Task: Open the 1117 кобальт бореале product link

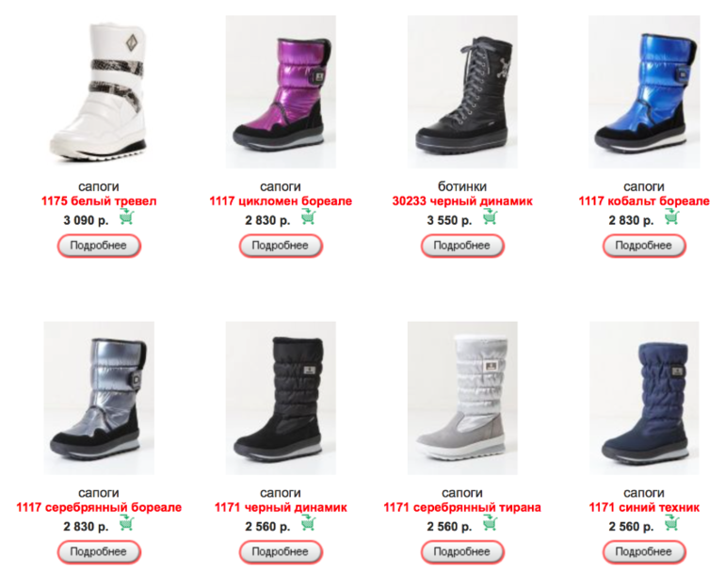Action: [644, 201]
